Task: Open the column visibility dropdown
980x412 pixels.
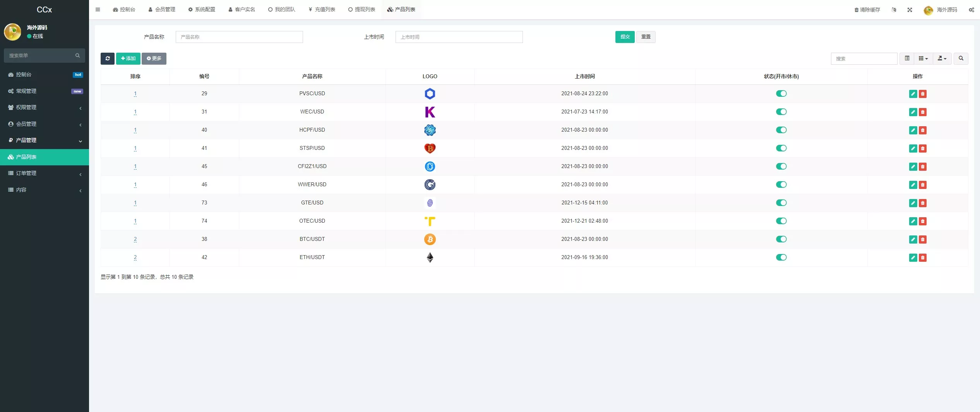Action: 923,58
